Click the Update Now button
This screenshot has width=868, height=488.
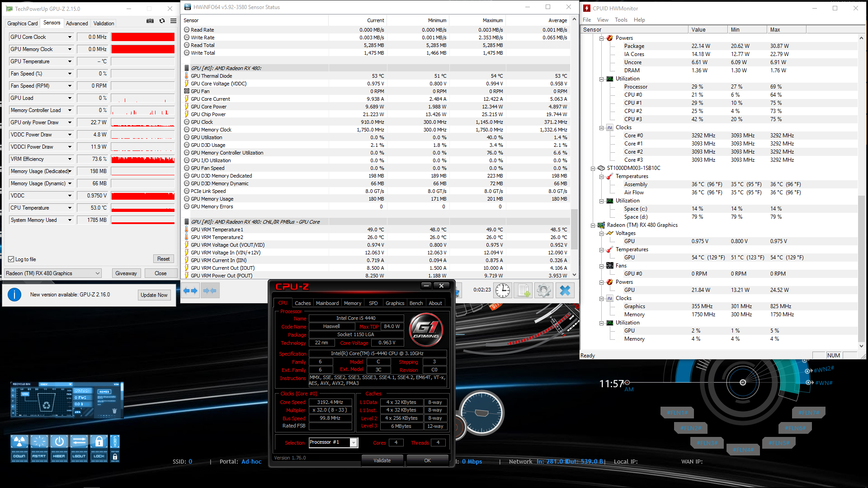154,295
